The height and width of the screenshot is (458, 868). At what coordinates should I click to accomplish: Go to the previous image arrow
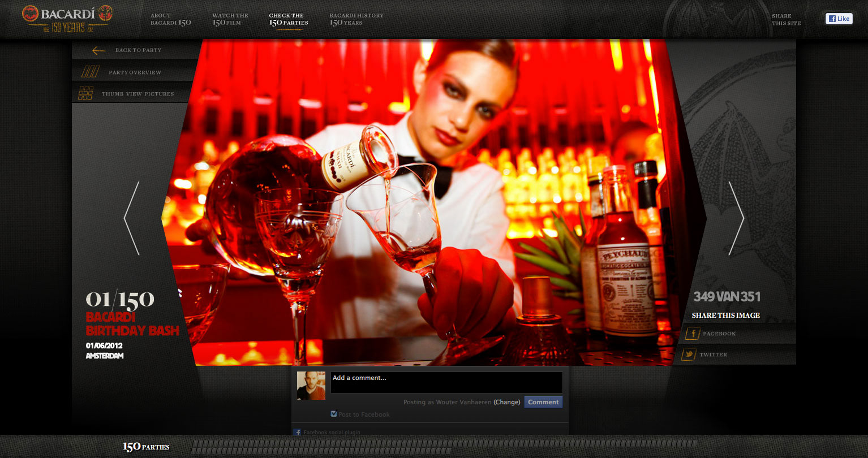[x=131, y=218]
